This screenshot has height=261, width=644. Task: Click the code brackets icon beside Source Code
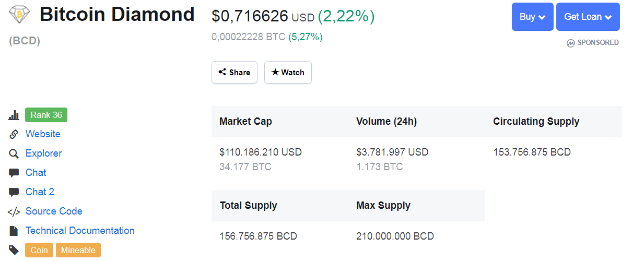click(14, 211)
